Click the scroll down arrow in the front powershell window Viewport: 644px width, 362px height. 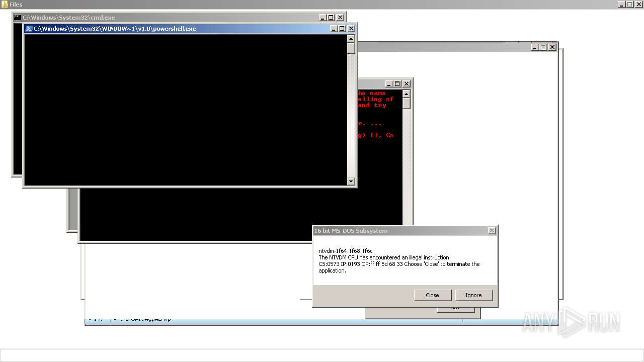click(x=351, y=182)
